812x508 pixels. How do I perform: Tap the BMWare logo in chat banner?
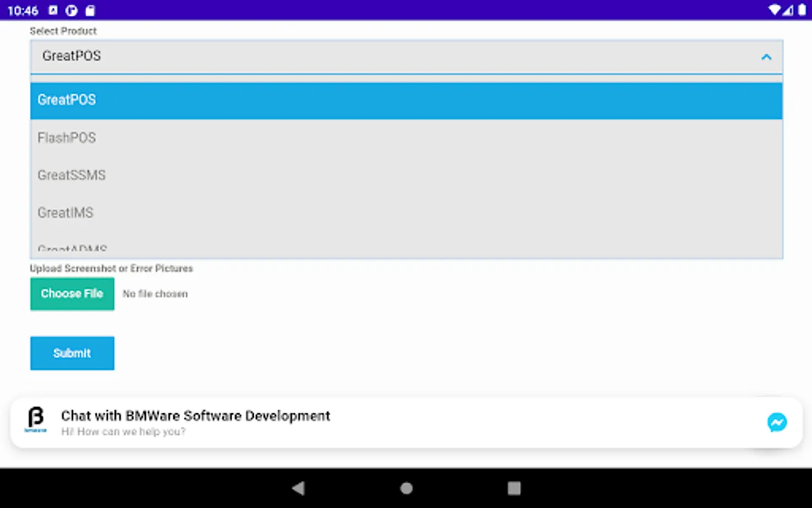coord(36,420)
